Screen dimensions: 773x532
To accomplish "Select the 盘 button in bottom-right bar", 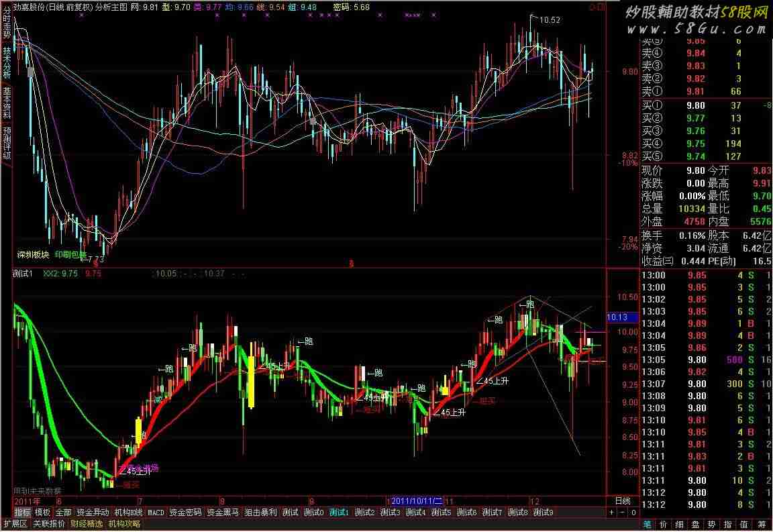I will [x=697, y=524].
